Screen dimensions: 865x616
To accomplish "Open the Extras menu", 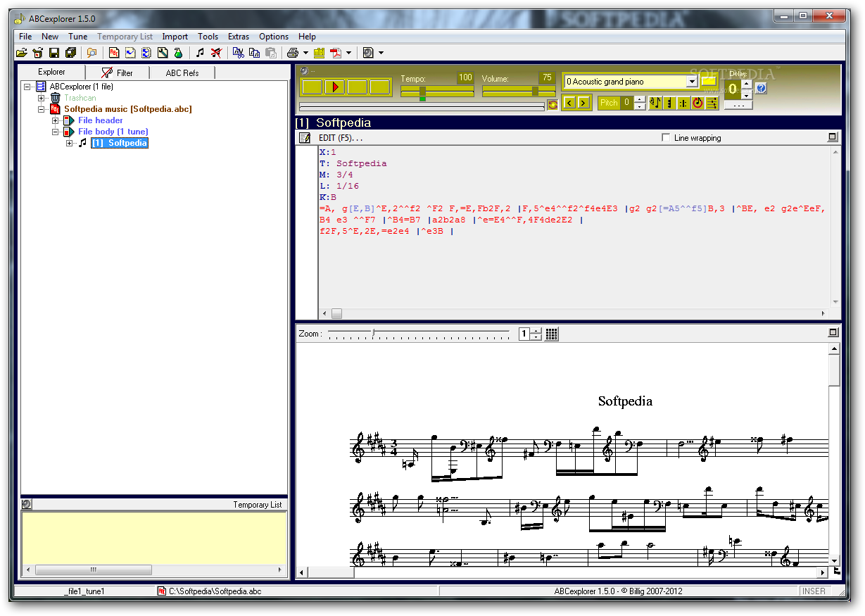I will point(239,37).
